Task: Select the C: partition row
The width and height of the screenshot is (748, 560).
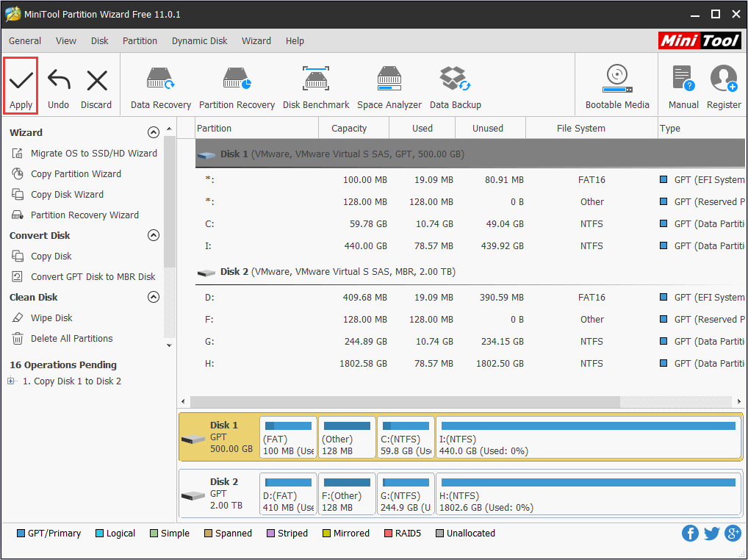Action: pyautogui.click(x=470, y=223)
